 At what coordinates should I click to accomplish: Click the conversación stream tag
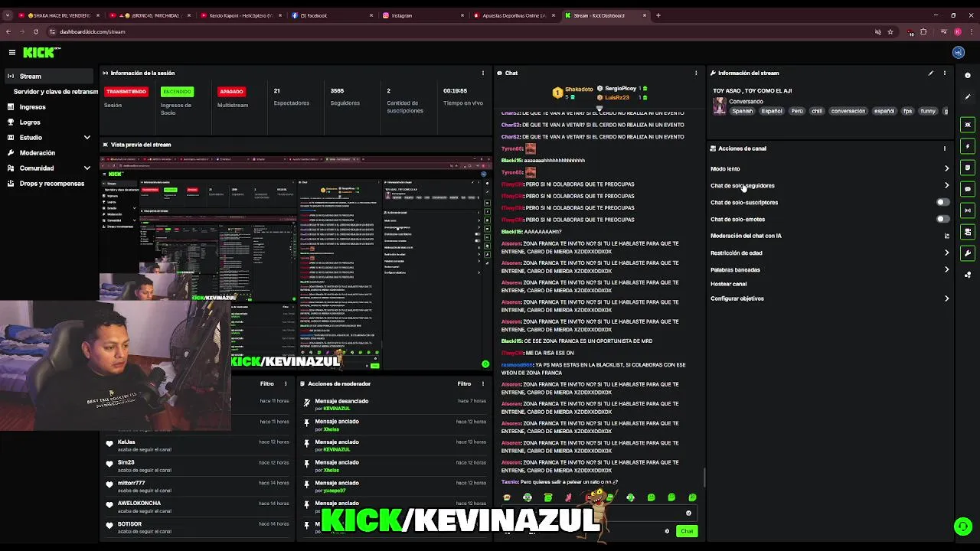(848, 111)
